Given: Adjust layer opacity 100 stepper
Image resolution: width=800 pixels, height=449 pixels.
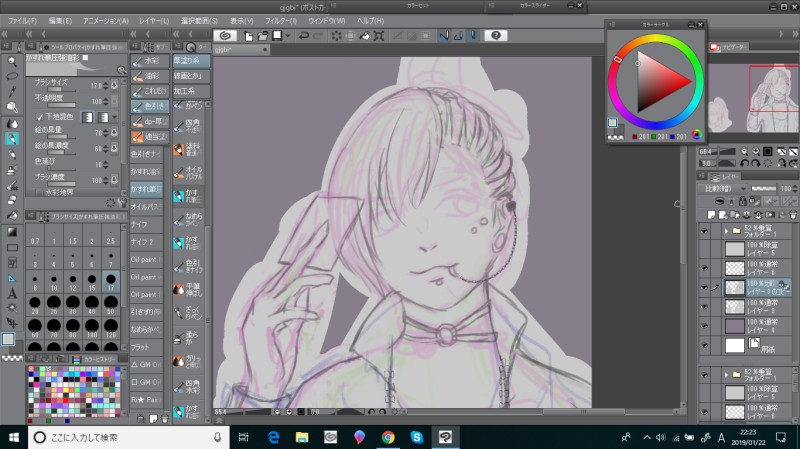Looking at the screenshot, I should 794,188.
